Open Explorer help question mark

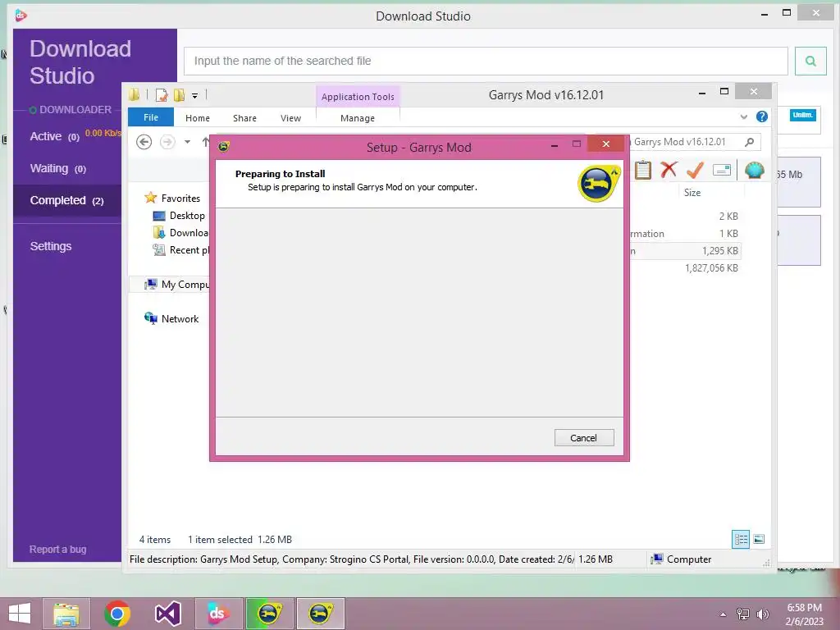[762, 116]
